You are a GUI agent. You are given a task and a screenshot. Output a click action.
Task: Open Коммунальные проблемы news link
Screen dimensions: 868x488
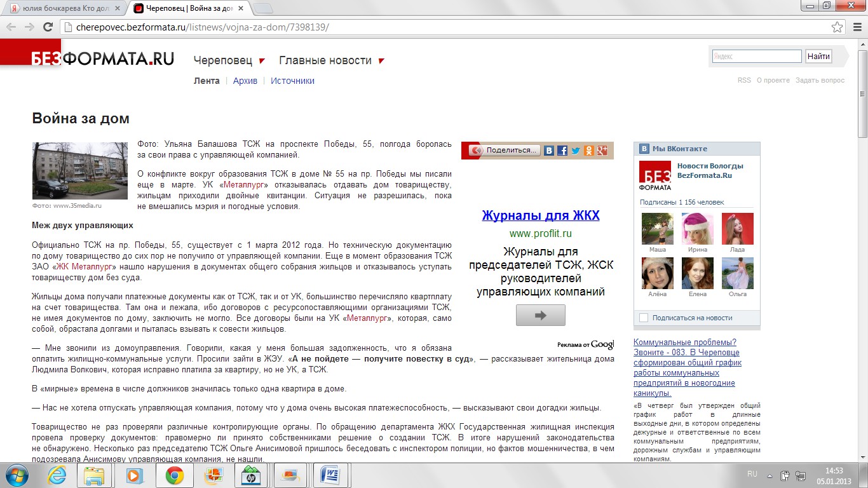coord(688,367)
